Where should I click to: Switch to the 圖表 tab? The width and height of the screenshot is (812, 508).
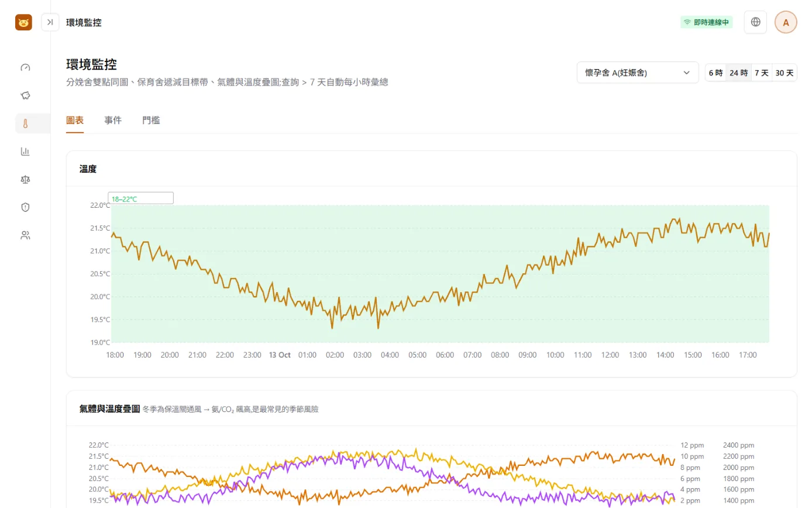click(x=75, y=121)
